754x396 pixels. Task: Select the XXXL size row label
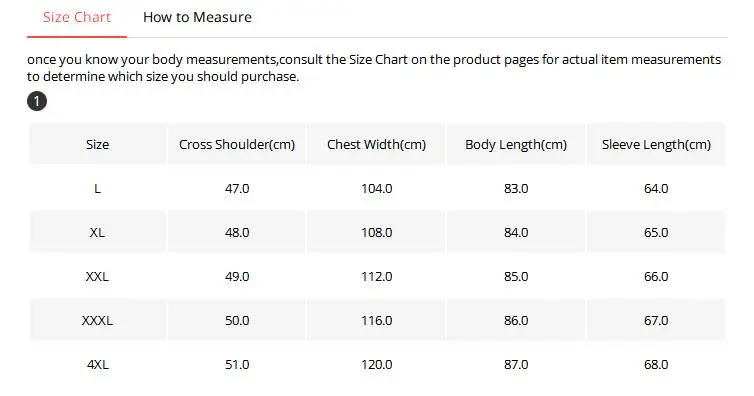[x=98, y=321]
